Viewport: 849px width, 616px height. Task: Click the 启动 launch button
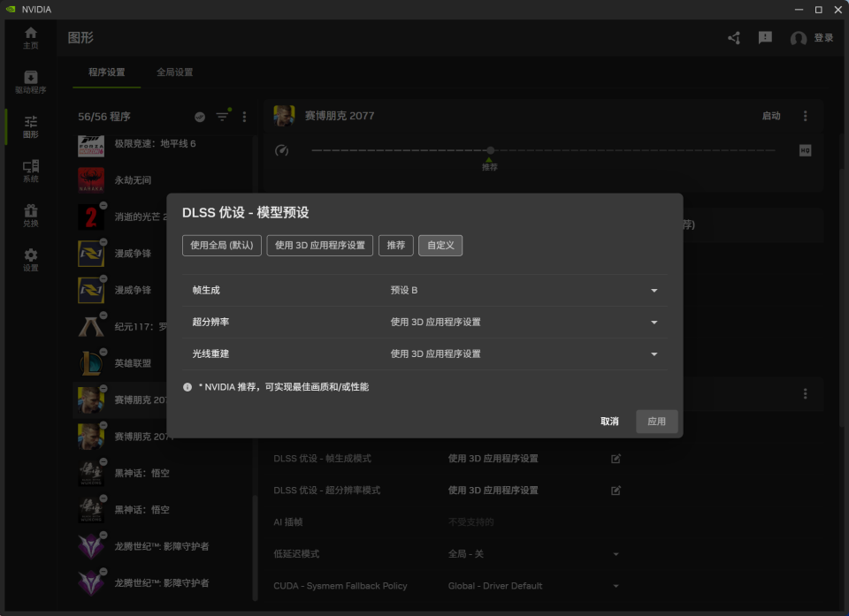point(771,116)
